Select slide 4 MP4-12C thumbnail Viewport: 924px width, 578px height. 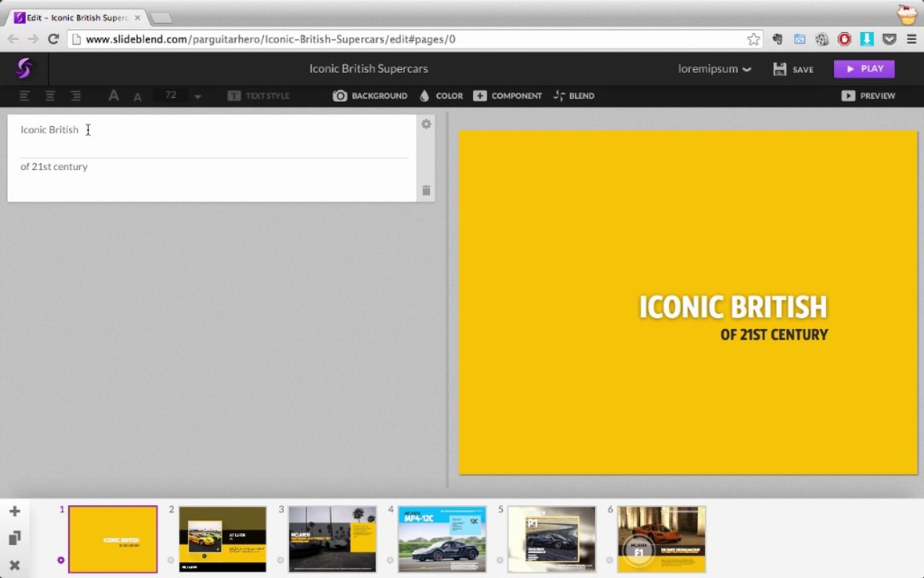pos(442,539)
